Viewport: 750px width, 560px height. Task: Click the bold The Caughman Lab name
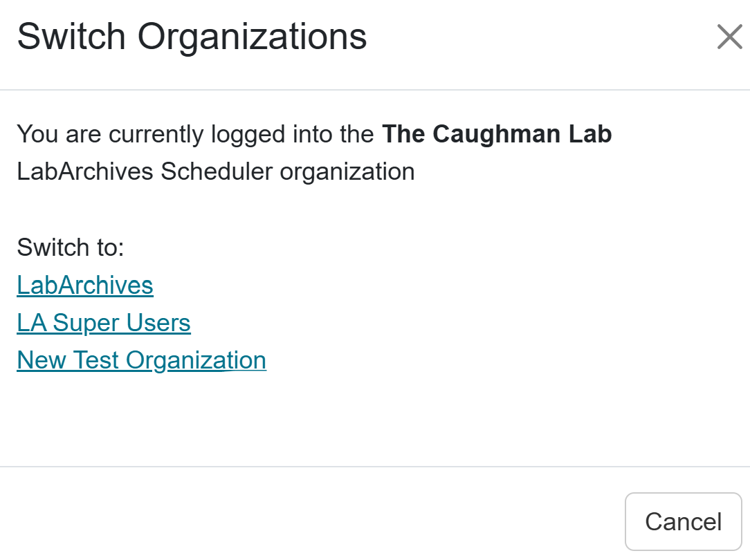tap(497, 134)
